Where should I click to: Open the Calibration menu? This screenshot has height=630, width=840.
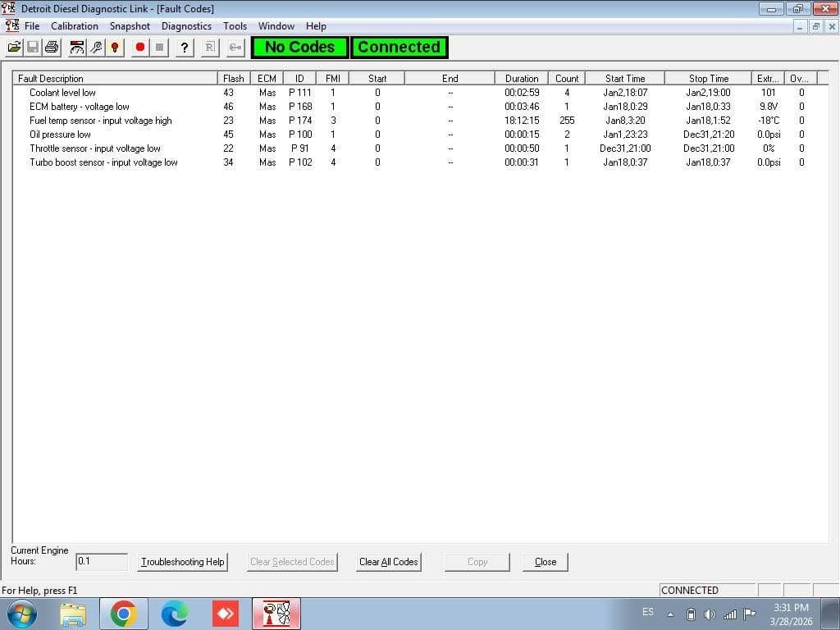click(x=75, y=26)
